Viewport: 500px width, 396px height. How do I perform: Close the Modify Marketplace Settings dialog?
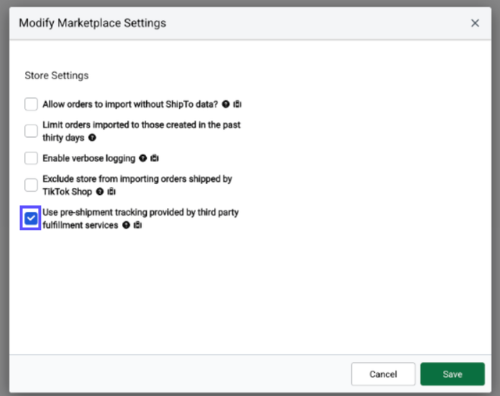tap(475, 23)
